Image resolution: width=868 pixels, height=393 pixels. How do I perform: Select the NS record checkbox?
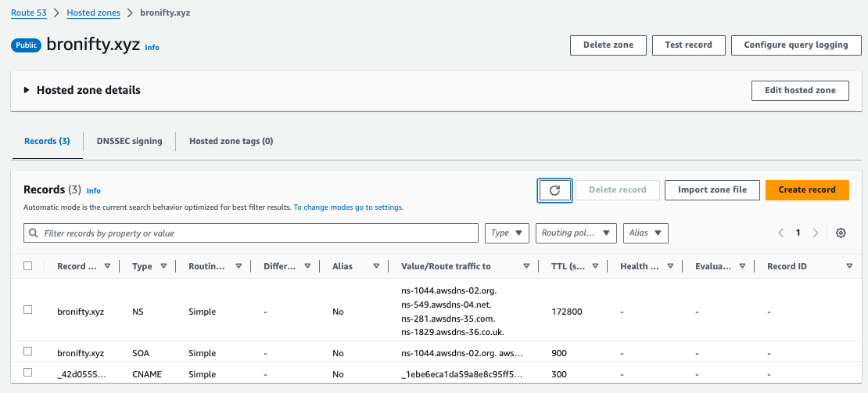[x=28, y=310]
